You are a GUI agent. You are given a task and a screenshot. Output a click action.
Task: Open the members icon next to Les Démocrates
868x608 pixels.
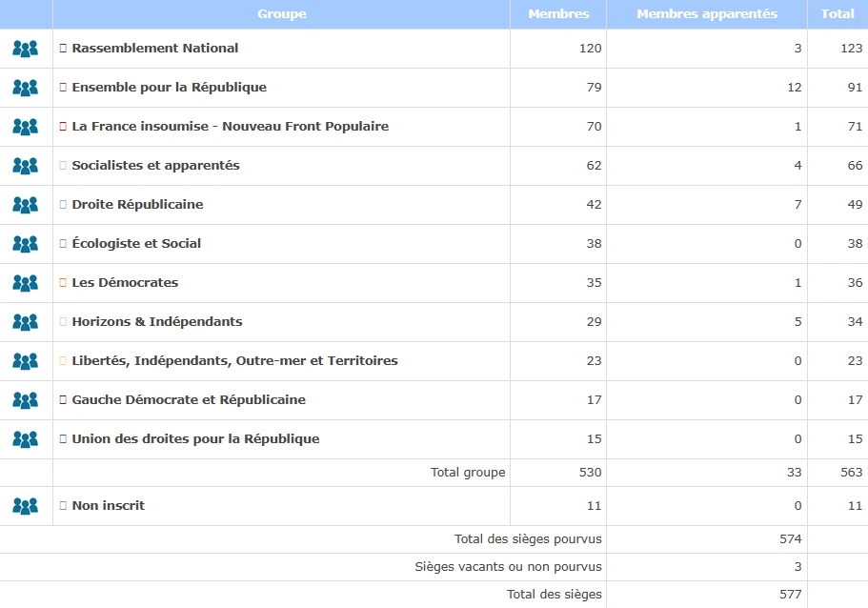(x=26, y=283)
